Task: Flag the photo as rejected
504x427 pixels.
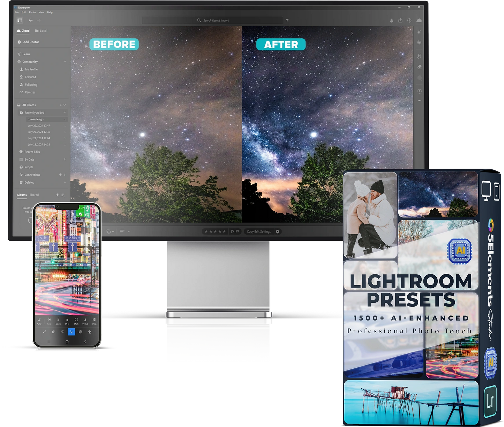Action: (237, 231)
